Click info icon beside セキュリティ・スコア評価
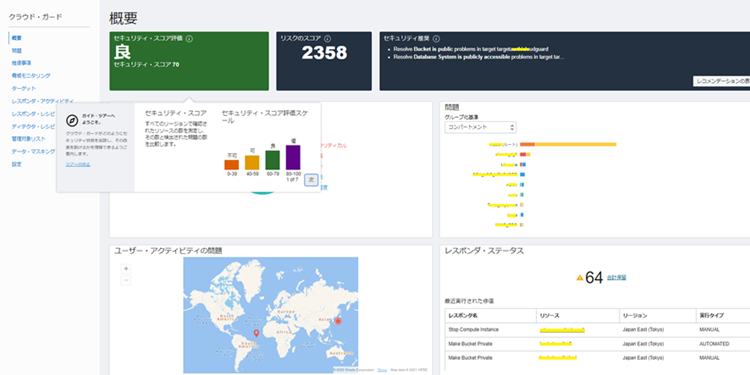Image resolution: width=750 pixels, height=375 pixels. 189,39
